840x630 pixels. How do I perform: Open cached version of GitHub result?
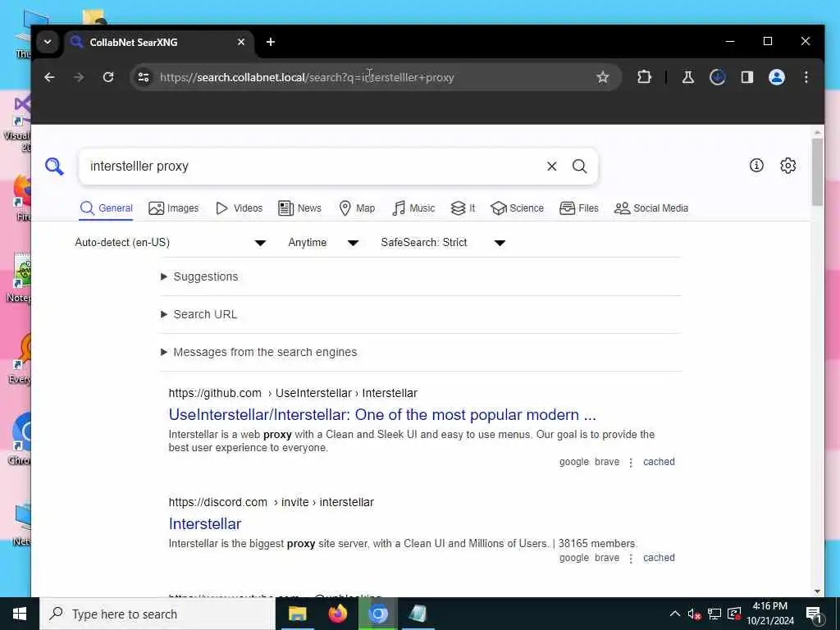click(x=659, y=462)
